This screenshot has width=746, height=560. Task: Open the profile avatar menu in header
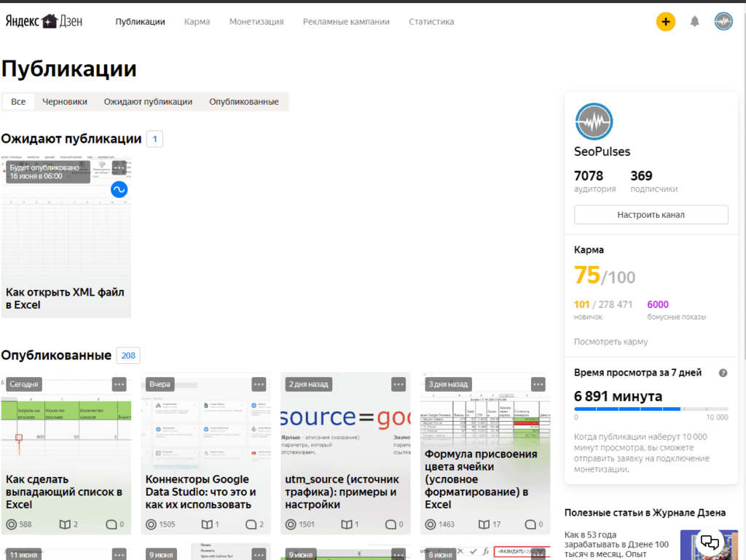pyautogui.click(x=723, y=21)
